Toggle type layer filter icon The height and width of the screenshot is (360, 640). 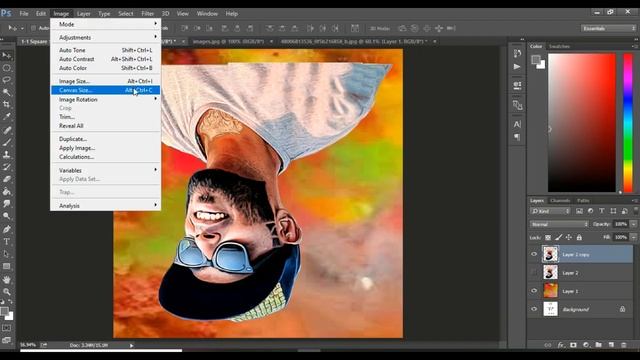[x=602, y=211]
